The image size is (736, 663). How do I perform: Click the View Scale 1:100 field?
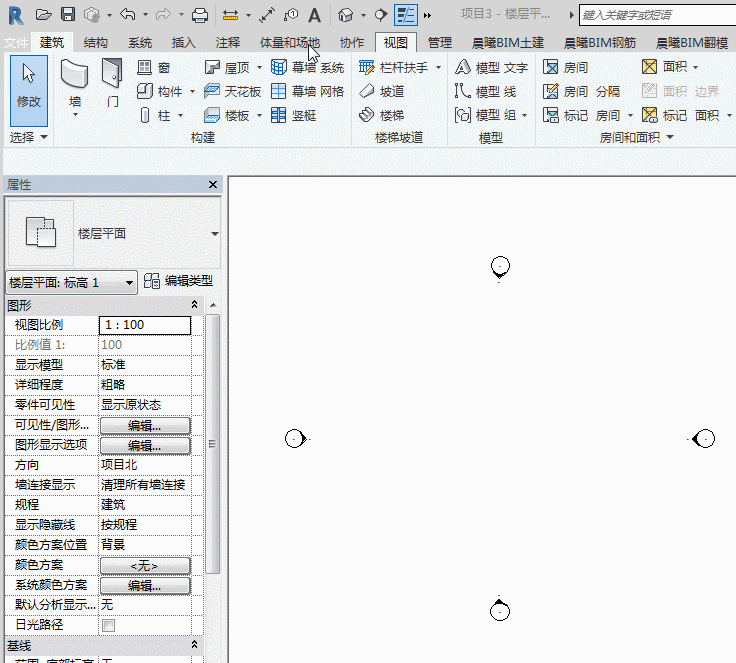tap(145, 325)
